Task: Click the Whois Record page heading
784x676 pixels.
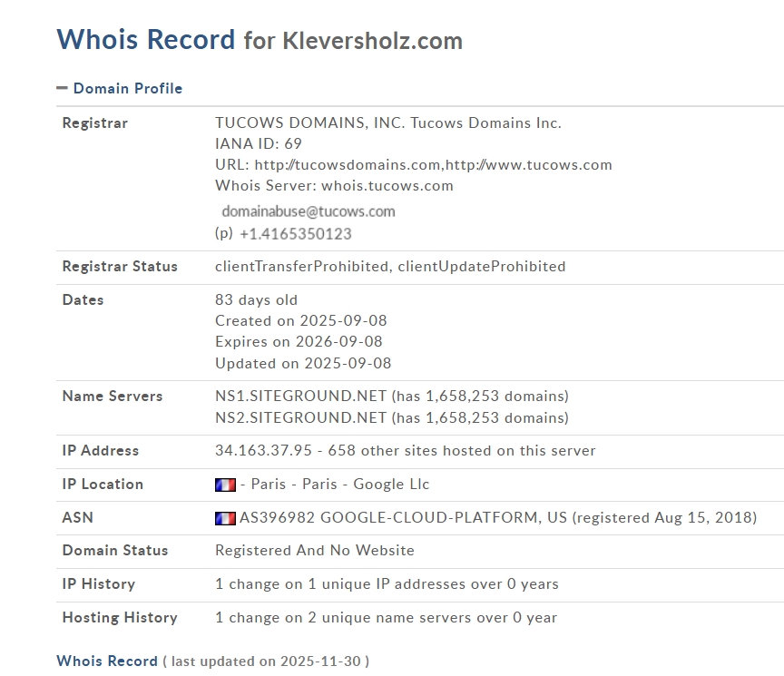Action: tap(146, 40)
